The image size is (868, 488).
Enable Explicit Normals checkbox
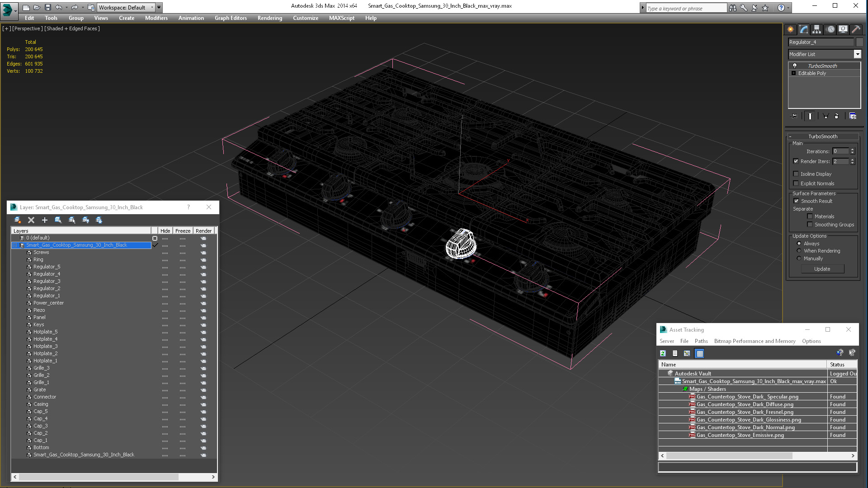[796, 183]
